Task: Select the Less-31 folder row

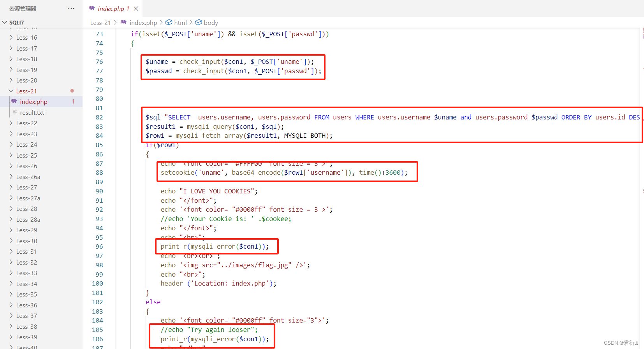Action: click(x=41, y=251)
